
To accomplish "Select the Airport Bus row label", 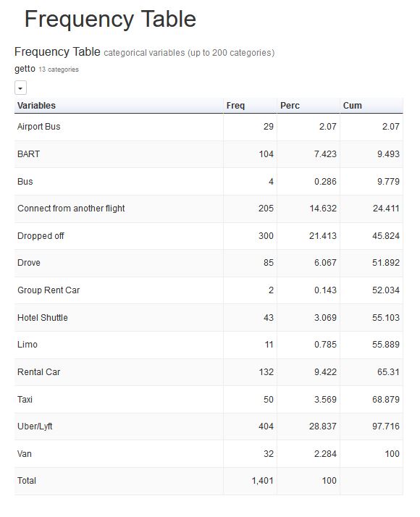I will (39, 127).
